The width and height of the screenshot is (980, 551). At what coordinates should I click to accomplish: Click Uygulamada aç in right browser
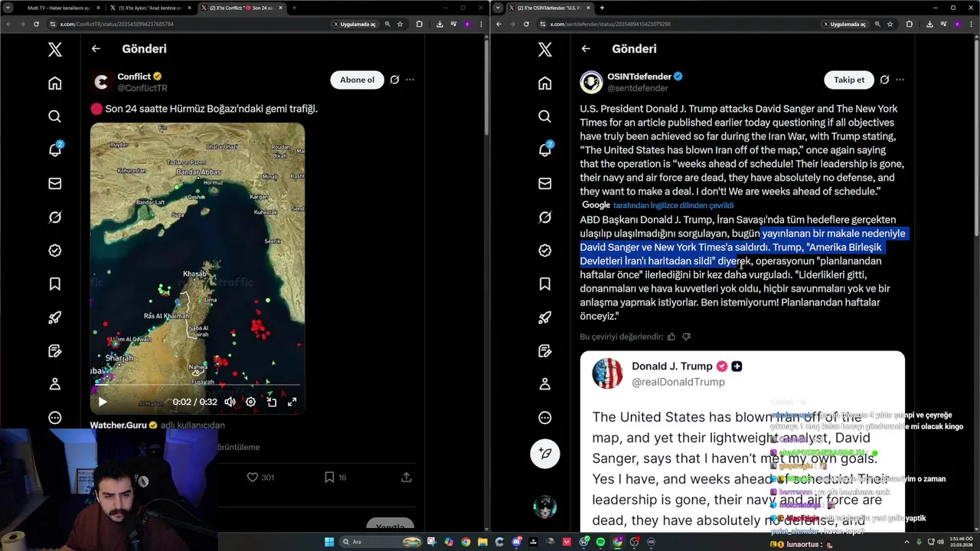pos(845,24)
